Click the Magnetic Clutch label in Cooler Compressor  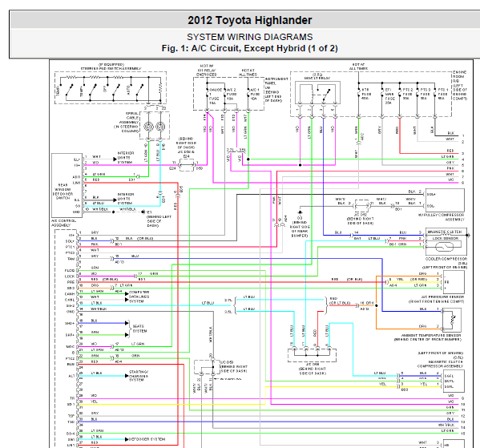click(444, 232)
